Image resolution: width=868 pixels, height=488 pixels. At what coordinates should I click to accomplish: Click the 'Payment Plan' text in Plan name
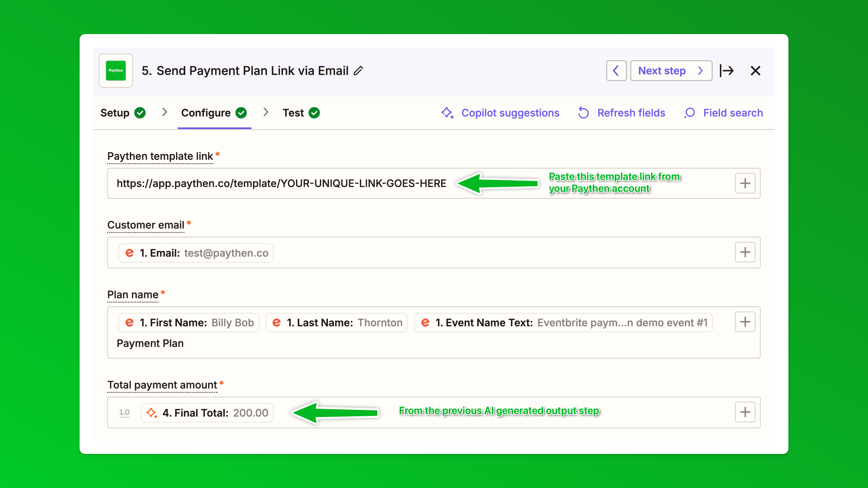point(150,343)
